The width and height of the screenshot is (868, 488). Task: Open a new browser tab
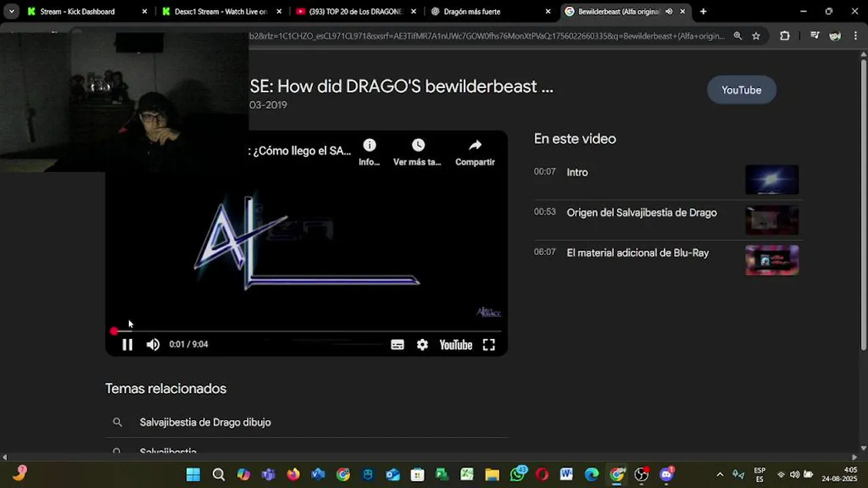pos(703,12)
